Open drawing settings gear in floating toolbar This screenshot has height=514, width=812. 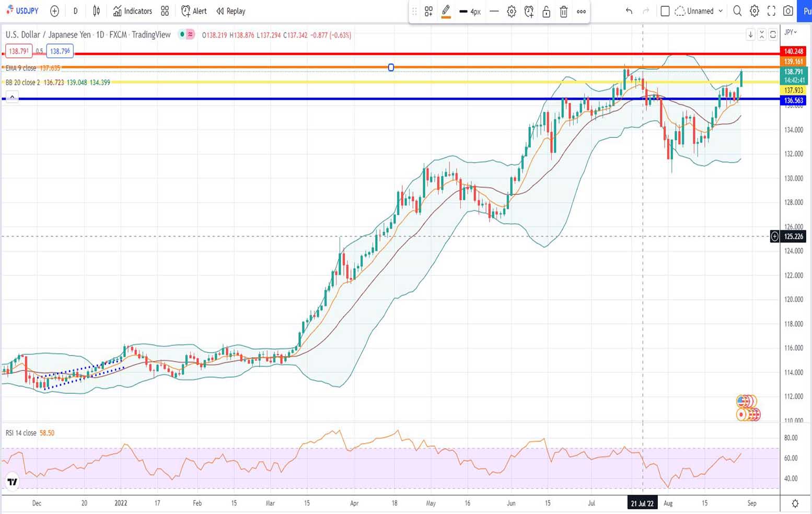point(512,11)
